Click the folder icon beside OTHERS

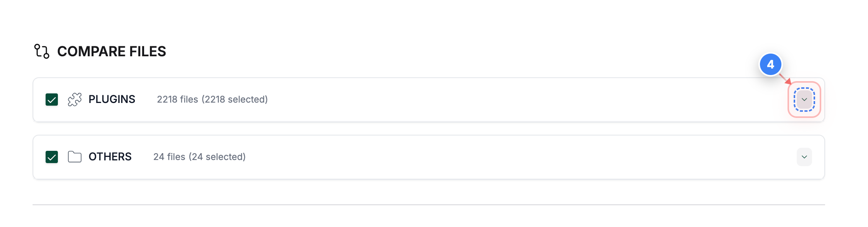pyautogui.click(x=75, y=157)
